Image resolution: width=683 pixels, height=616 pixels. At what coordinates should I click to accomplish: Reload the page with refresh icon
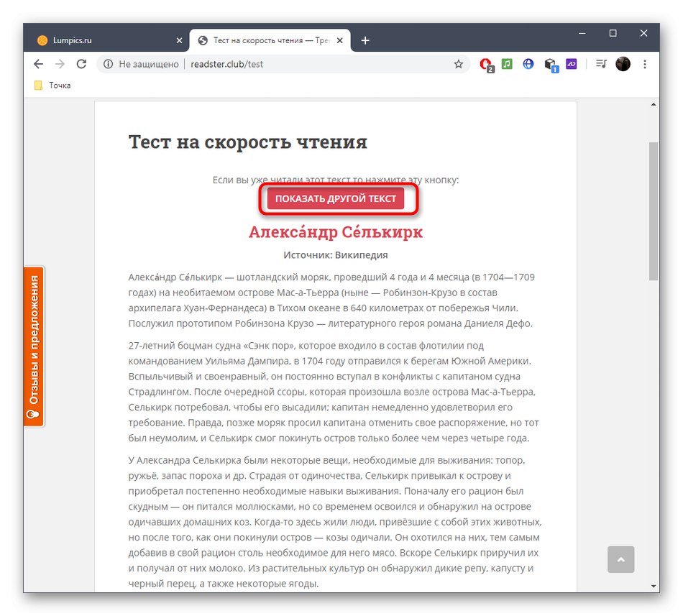coord(81,64)
